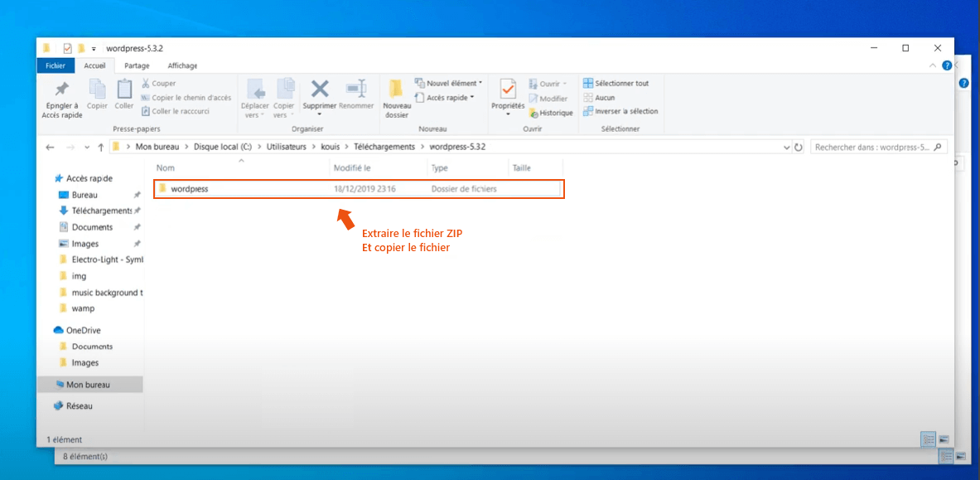
Task: Open Documents under Accès rapide
Action: [x=85, y=227]
